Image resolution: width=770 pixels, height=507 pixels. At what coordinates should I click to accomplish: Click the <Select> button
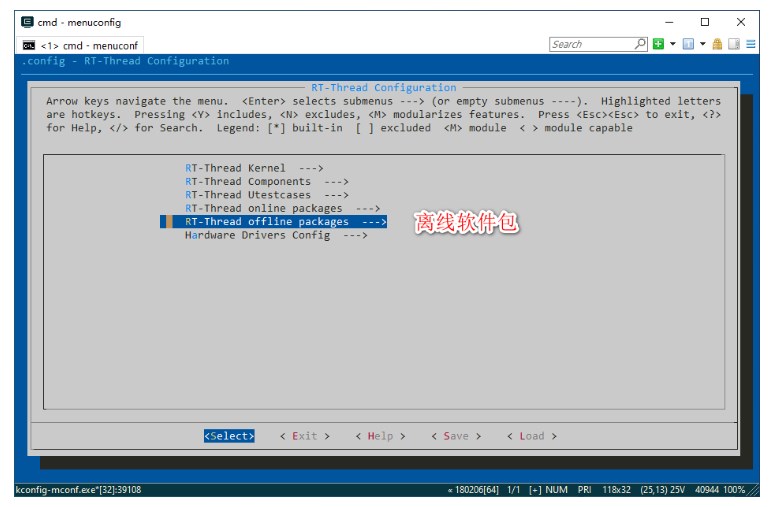point(229,436)
